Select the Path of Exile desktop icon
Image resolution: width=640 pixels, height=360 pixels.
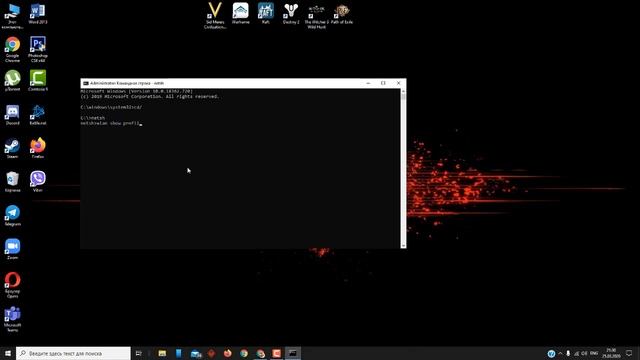pos(342,13)
